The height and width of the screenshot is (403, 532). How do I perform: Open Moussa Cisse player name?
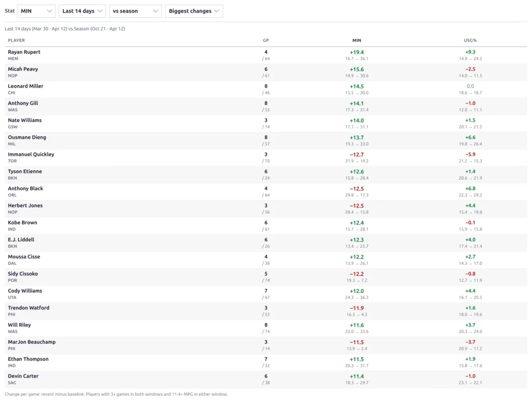[x=24, y=257]
